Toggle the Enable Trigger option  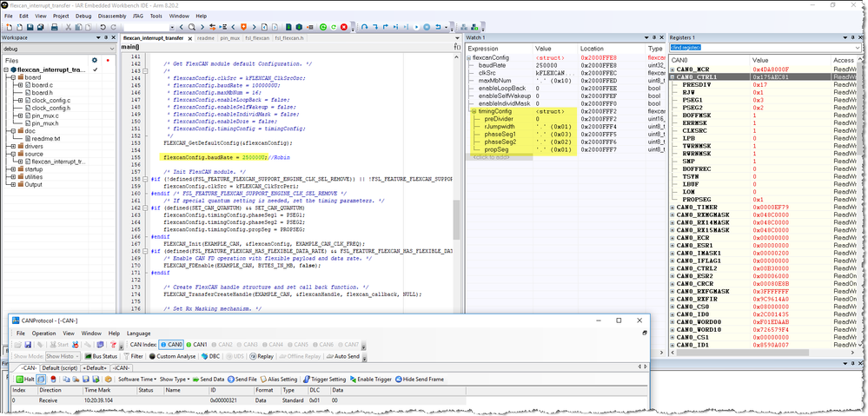click(371, 380)
